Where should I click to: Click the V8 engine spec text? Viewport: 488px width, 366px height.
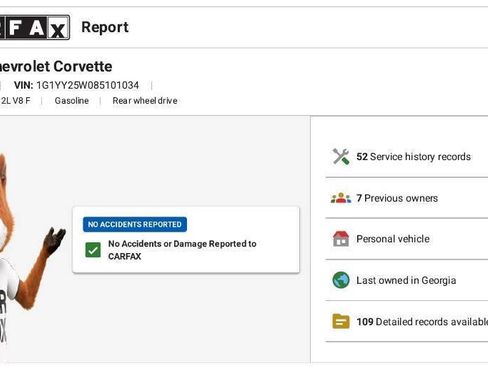[15, 101]
